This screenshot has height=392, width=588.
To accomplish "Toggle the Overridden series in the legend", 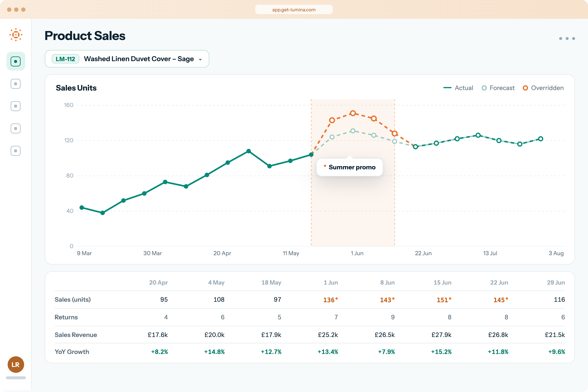I will tap(543, 88).
